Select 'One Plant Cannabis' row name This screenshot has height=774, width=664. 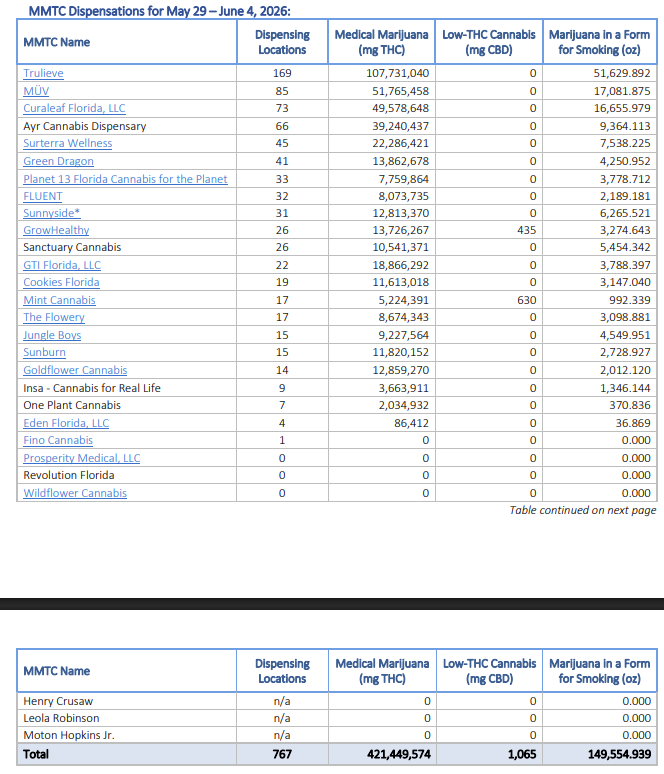pos(72,405)
